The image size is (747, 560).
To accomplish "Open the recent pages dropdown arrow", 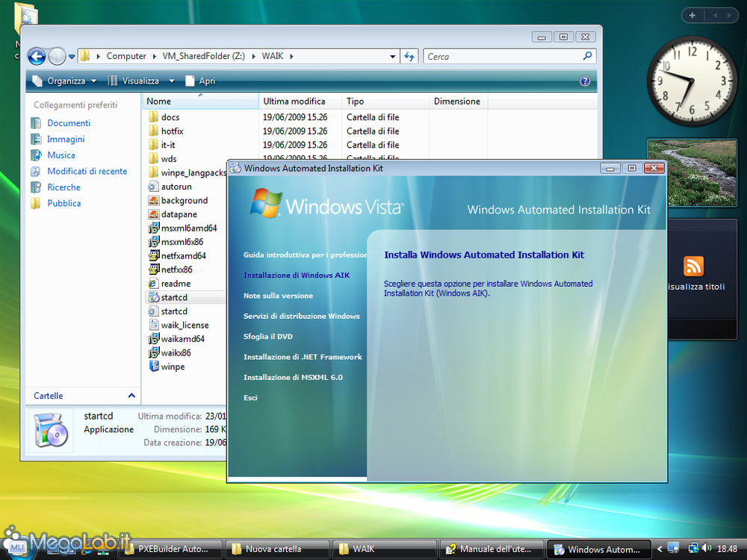I will [72, 57].
